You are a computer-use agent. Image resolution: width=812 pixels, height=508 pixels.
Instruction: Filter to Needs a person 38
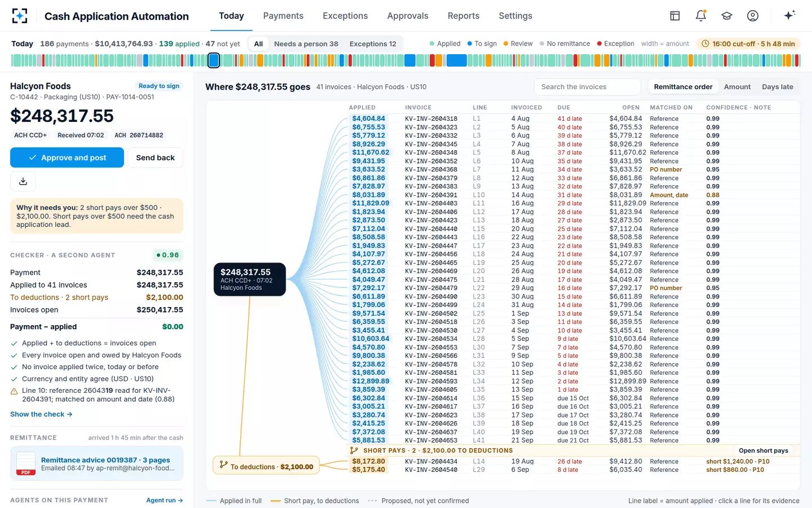[306, 44]
